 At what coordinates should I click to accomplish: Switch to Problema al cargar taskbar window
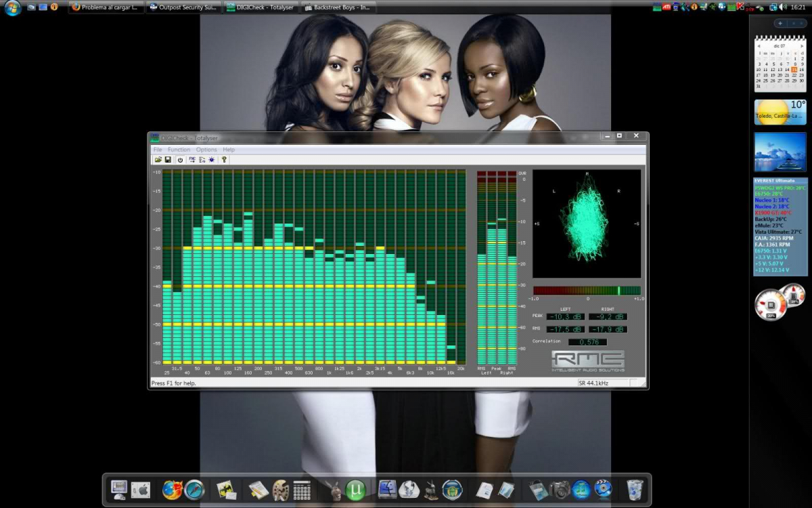click(106, 7)
